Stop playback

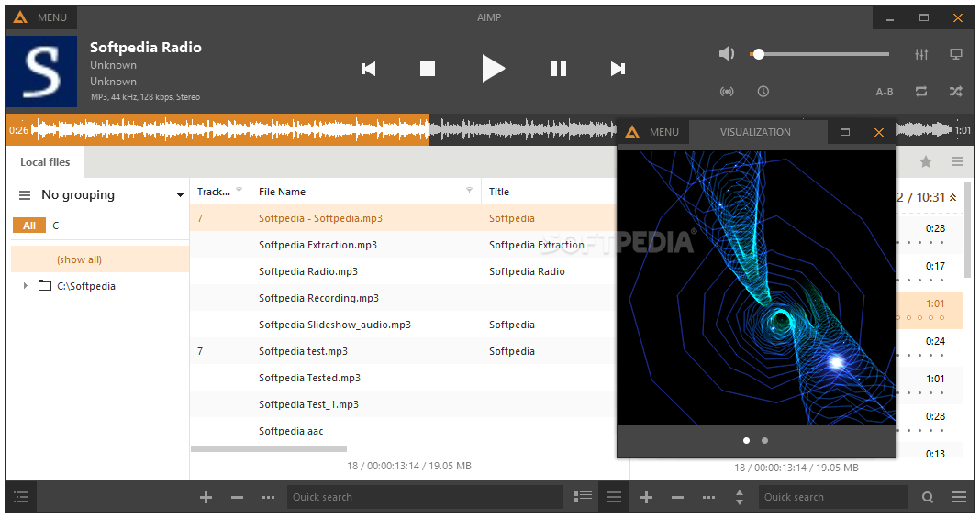(x=428, y=69)
